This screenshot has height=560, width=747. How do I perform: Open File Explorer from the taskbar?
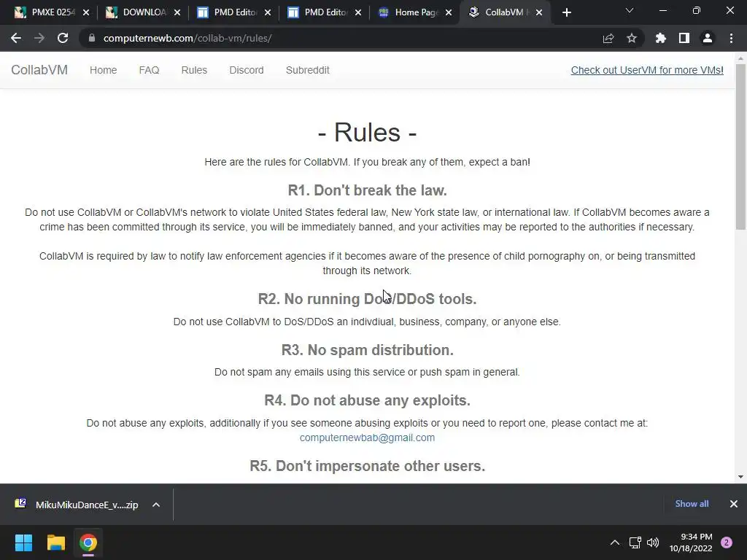pos(55,542)
